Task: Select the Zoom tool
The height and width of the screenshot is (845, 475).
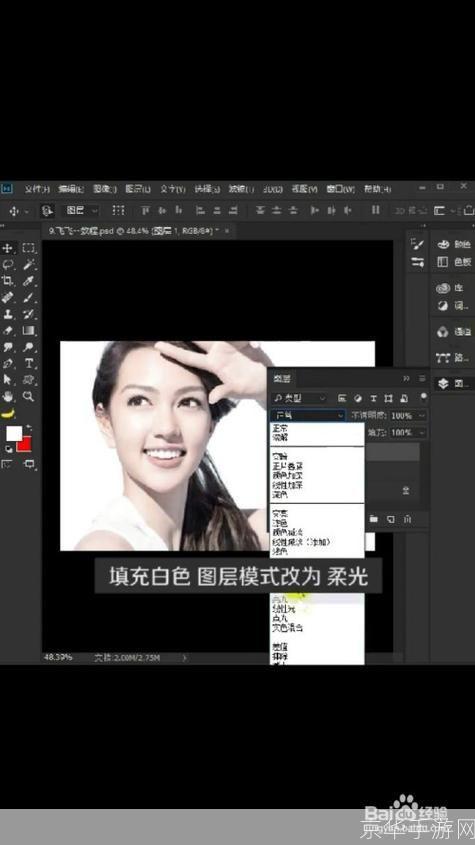Action: (29, 397)
